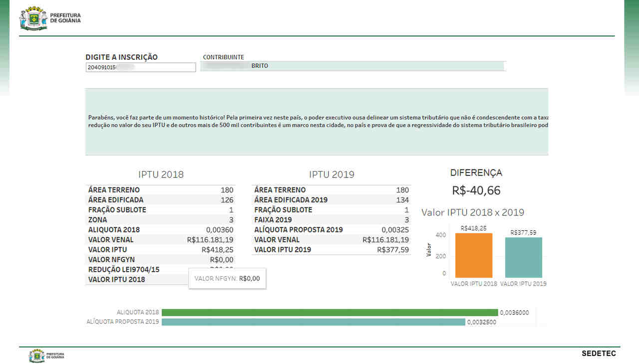Image resolution: width=639 pixels, height=364 pixels.
Task: Select the R$-40,66 difference value
Action: pos(476,190)
